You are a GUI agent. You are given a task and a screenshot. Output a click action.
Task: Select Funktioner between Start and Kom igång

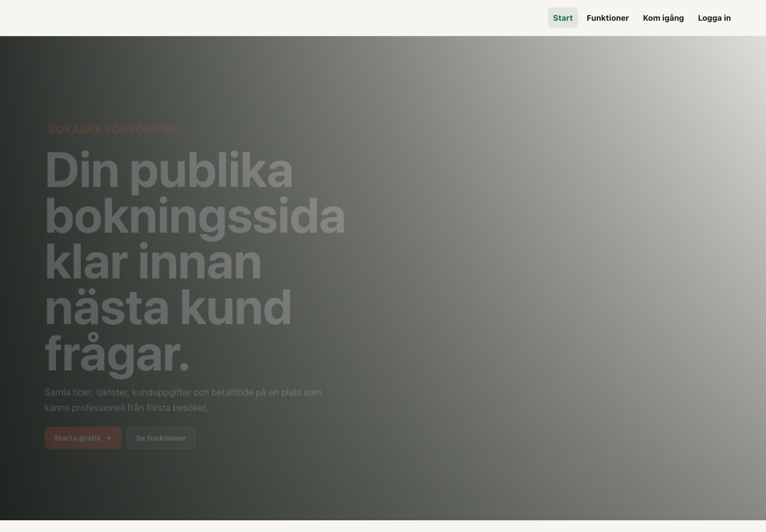(607, 18)
